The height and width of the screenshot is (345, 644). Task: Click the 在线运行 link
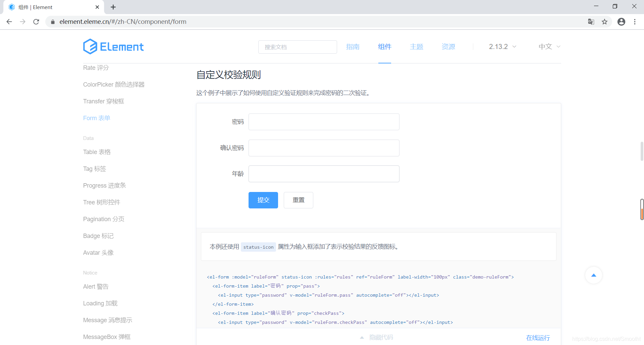pos(538,338)
